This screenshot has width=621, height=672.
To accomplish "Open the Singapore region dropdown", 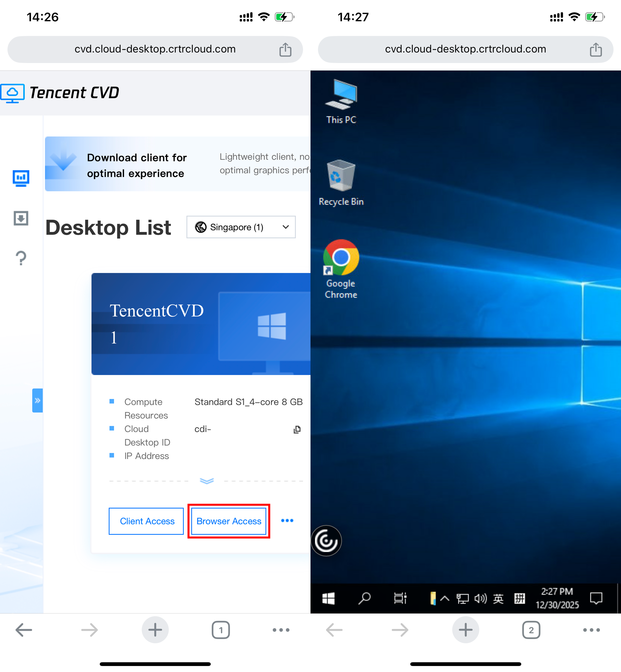I will point(240,227).
